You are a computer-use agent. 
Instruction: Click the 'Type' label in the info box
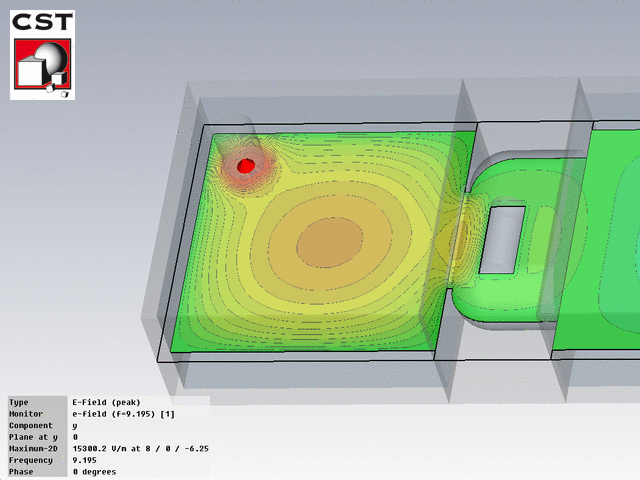(x=19, y=402)
